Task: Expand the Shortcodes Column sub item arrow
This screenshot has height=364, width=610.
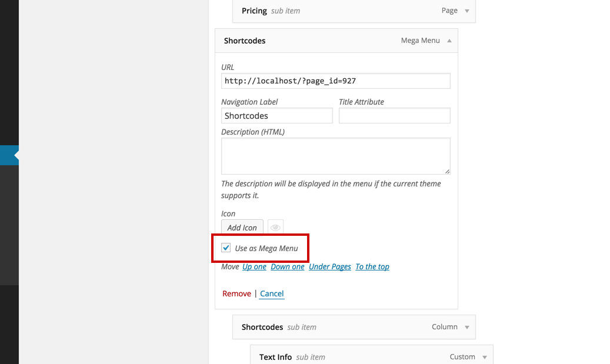Action: [x=467, y=327]
